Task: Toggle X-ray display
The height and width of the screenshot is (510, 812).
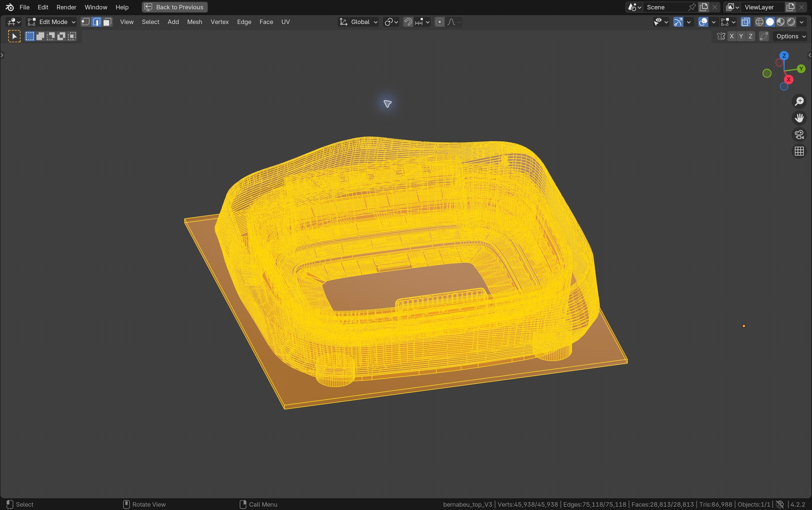Action: coord(745,22)
